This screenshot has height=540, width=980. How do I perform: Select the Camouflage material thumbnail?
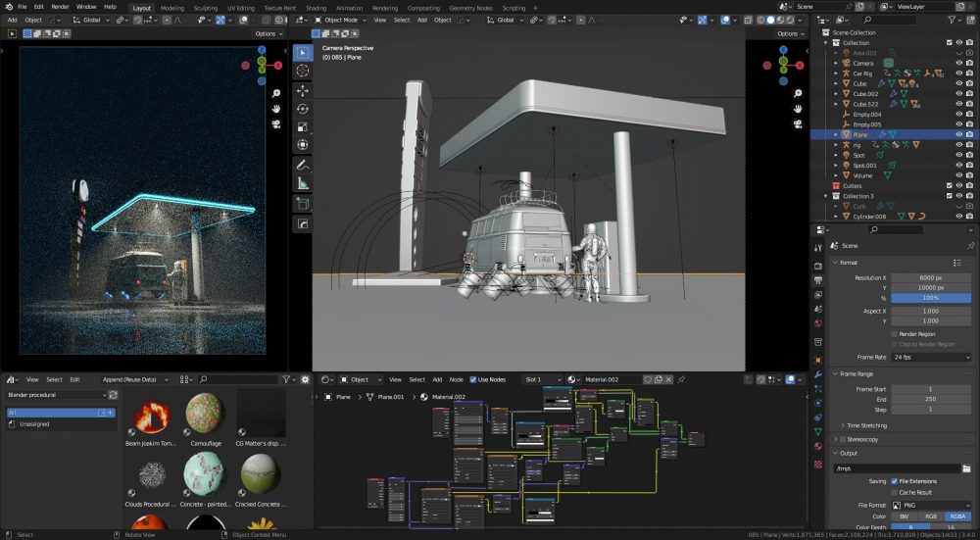[205, 414]
